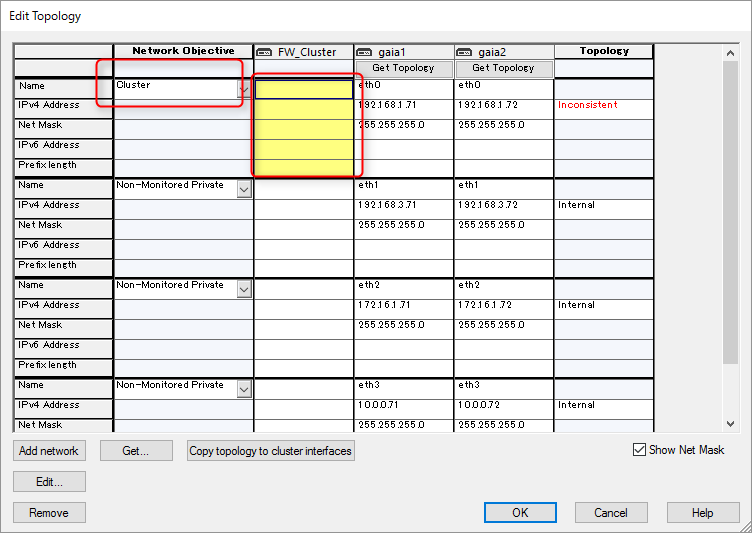Screen dimensions: 752x533
Task: Click Get Topology under gaia1
Action: point(404,68)
